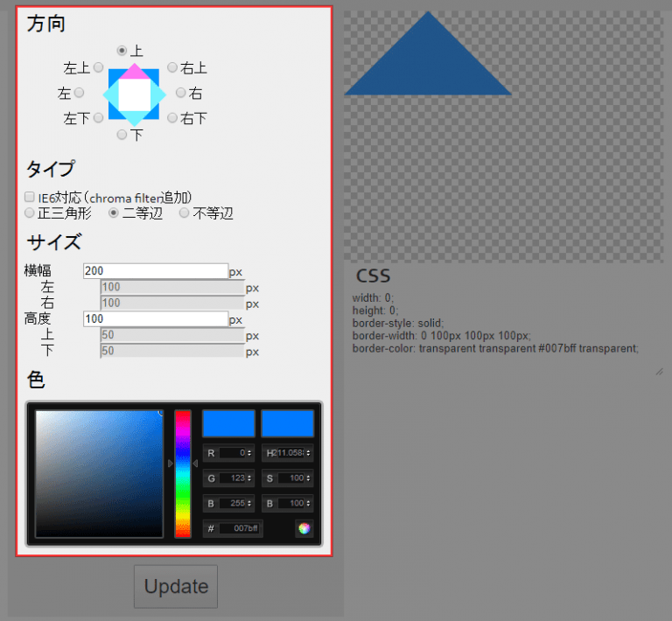Click the pink top triangle in direction diagram
Viewport: 672px width, 621px height.
(135, 71)
